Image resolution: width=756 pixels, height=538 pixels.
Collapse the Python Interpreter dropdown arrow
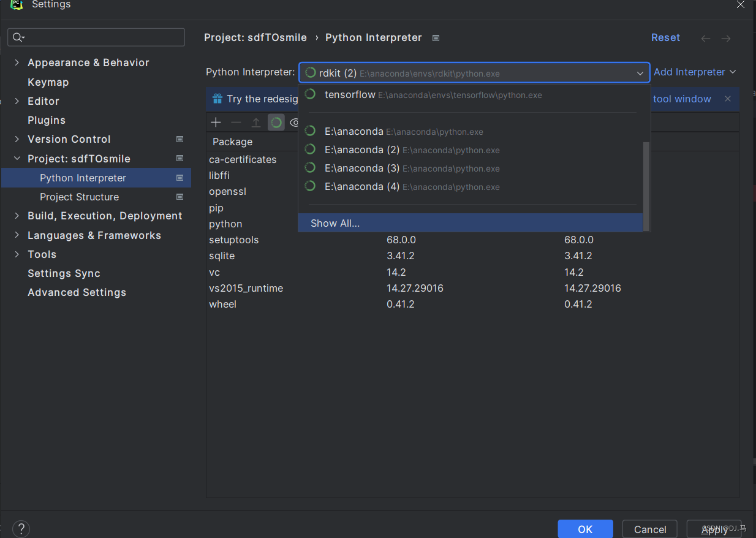click(x=640, y=73)
